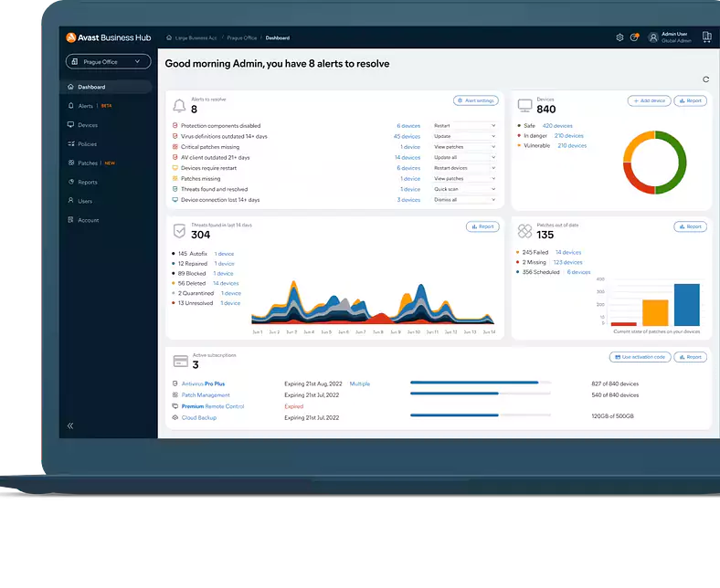Image resolution: width=720 pixels, height=588 pixels.
Task: Open Policies in the left sidebar
Action: point(88,144)
